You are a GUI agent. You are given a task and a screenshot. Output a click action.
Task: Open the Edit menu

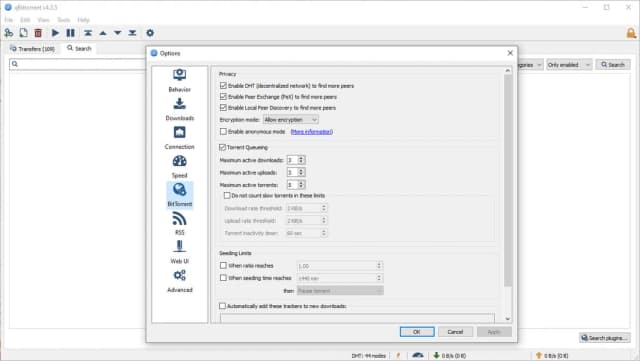(25, 20)
